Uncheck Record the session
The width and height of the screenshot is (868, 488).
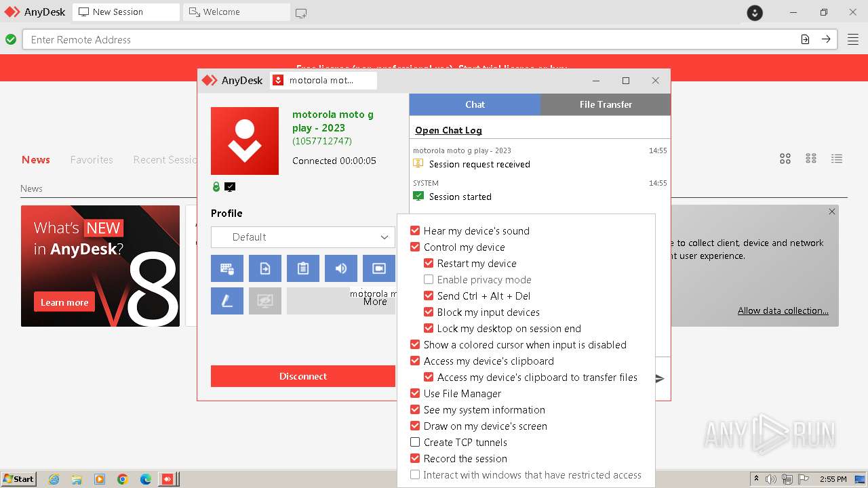click(415, 458)
